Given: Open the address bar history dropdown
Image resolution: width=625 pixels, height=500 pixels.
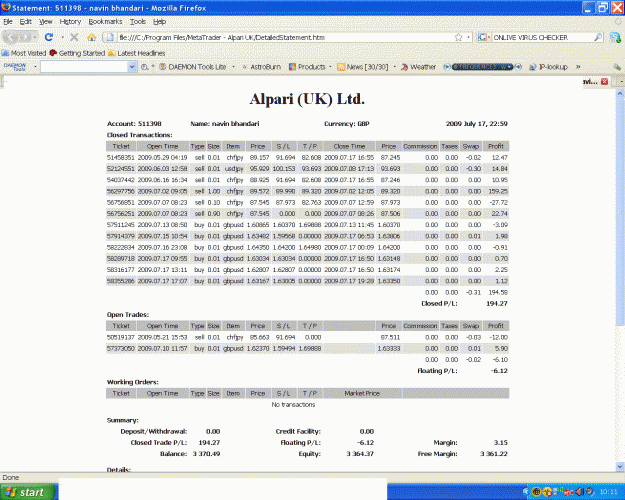Looking at the screenshot, I should tap(468, 37).
